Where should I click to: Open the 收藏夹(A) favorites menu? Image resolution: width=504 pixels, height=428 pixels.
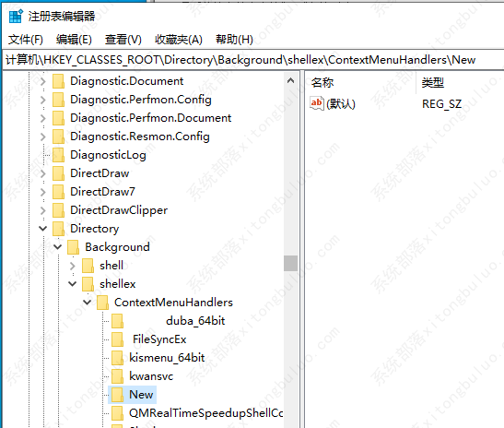179,40
